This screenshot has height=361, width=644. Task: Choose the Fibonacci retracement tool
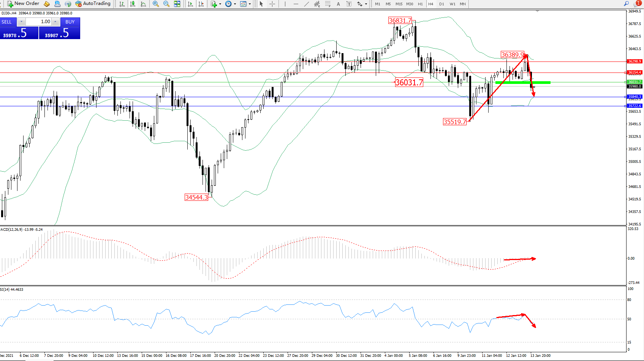click(328, 4)
